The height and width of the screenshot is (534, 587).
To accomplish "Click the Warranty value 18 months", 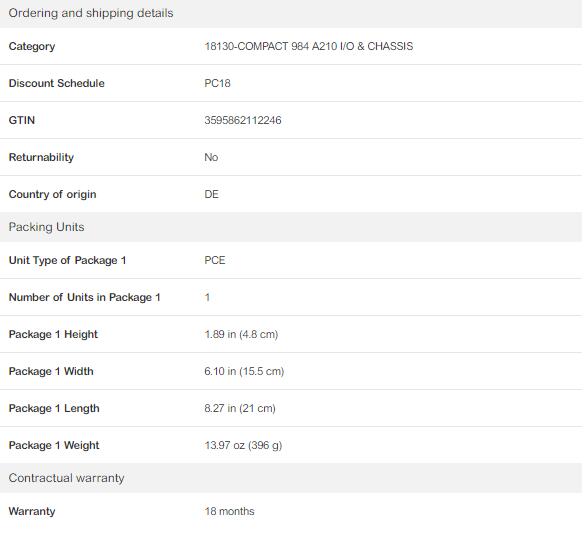I will (x=229, y=511).
